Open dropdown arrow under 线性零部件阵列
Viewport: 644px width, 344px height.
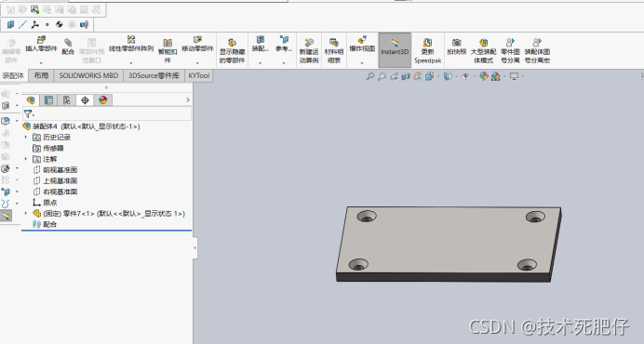131,63
